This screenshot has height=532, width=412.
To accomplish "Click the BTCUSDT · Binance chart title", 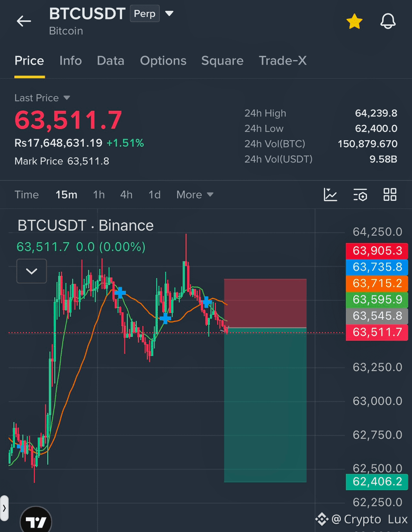I will [x=86, y=225].
